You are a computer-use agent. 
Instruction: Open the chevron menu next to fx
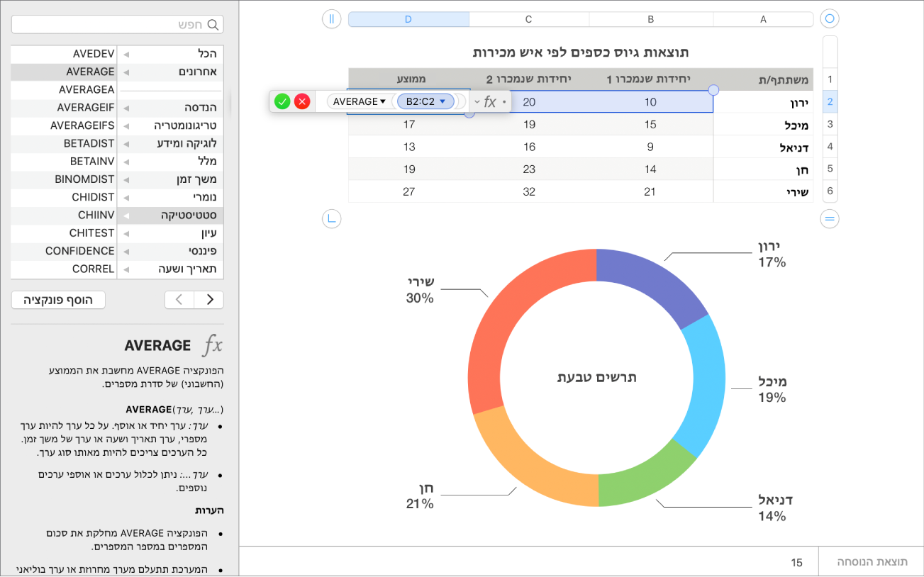477,102
